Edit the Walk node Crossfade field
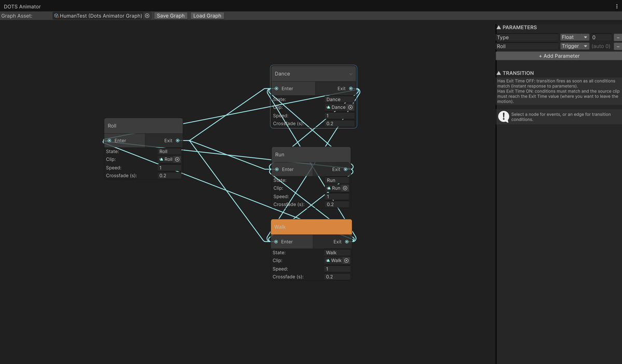The height and width of the screenshot is (364, 622). point(337,277)
